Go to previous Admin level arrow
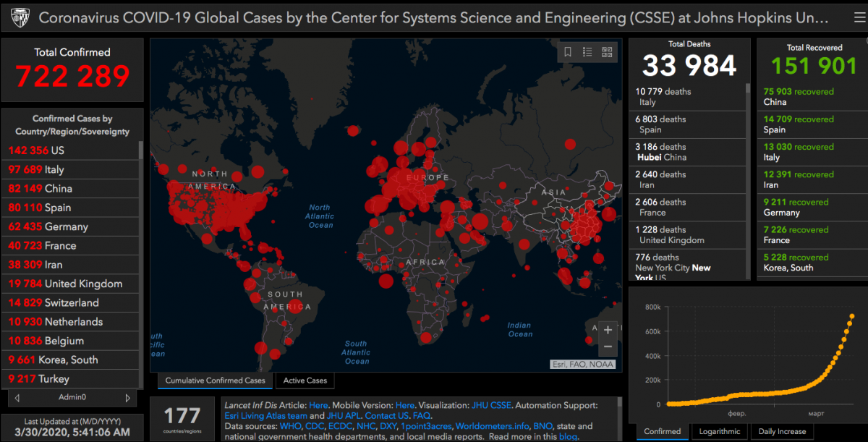The width and height of the screenshot is (868, 442). 17,397
